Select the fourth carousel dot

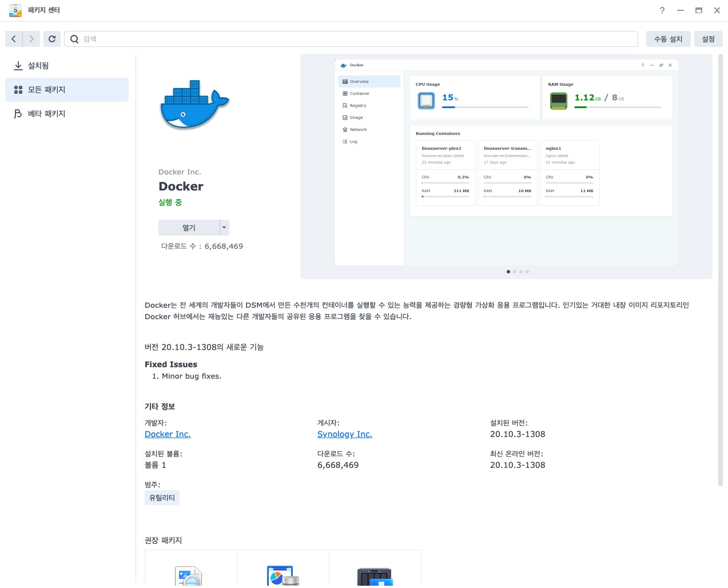[x=527, y=272]
